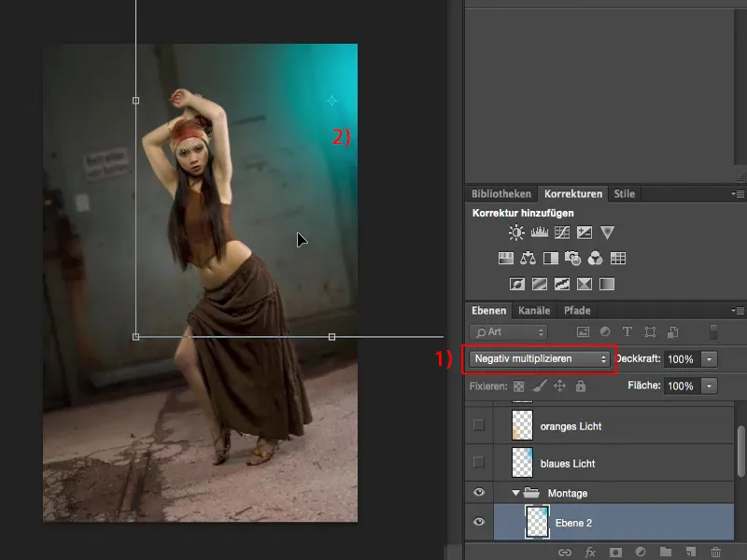Add a Posterize adjustment layer

[540, 285]
